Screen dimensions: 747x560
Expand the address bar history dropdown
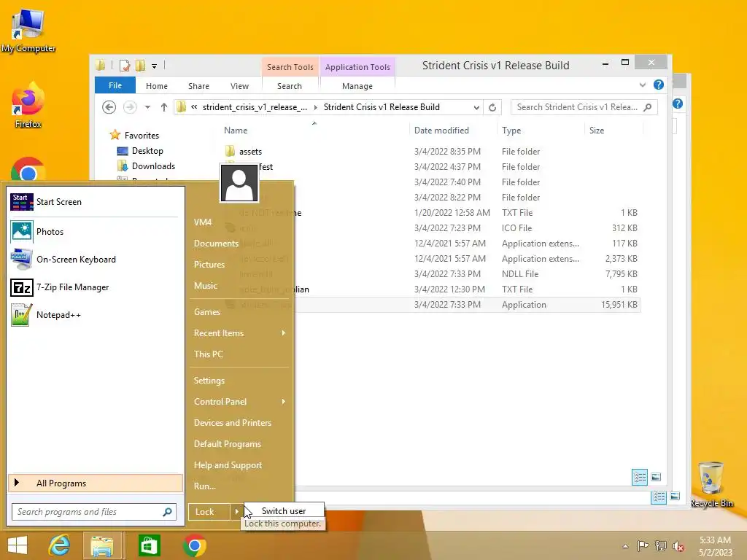pyautogui.click(x=476, y=108)
